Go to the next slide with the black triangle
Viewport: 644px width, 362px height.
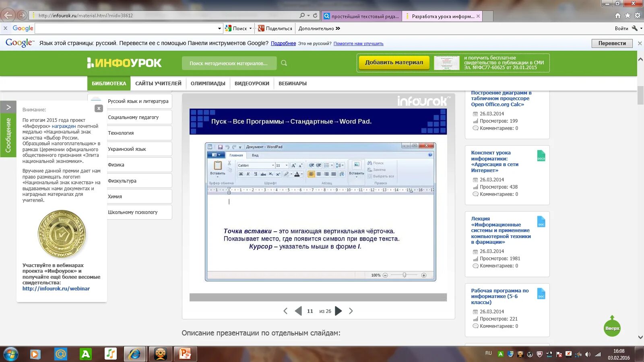(339, 311)
